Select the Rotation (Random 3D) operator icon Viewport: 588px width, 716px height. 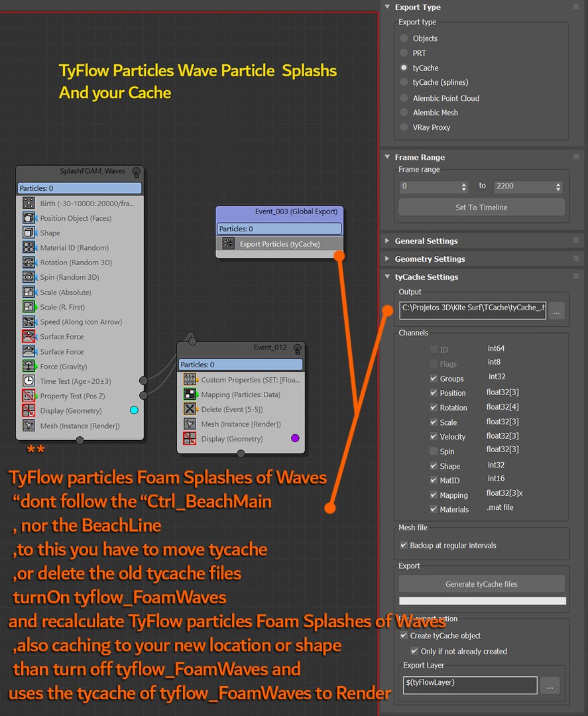pyautogui.click(x=29, y=262)
